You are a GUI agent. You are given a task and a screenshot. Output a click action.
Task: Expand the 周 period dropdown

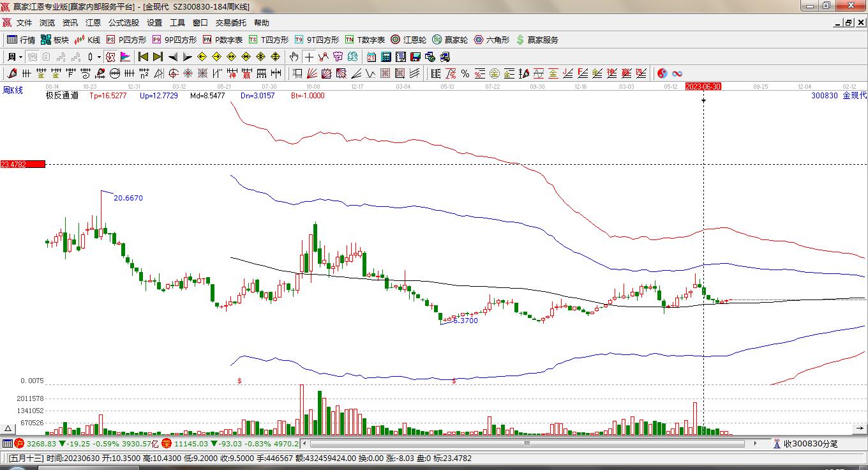14,57
